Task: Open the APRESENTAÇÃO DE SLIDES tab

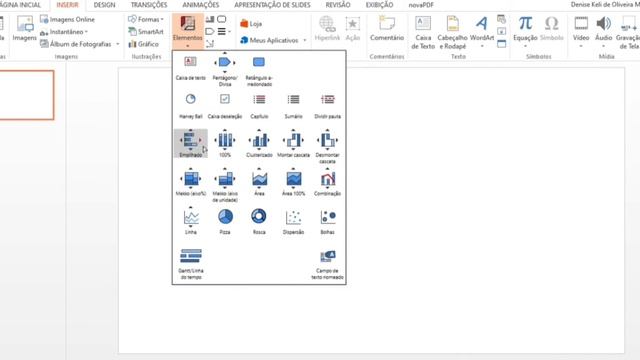Action: tap(272, 5)
